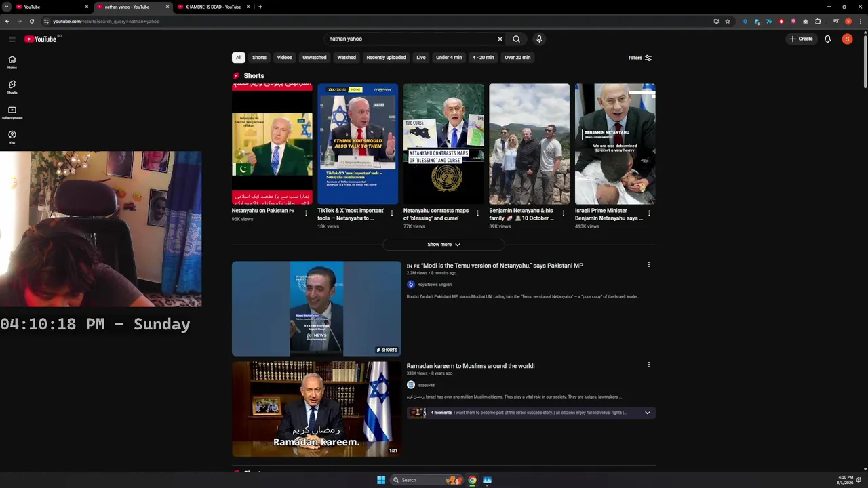Open taskbar clock and date
The image size is (868, 488).
tap(845, 480)
